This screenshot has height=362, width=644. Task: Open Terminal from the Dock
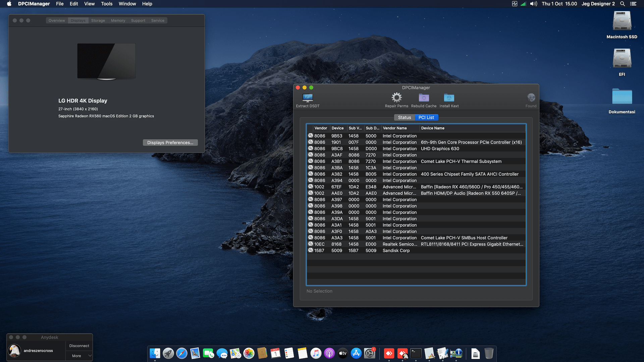pos(416,353)
